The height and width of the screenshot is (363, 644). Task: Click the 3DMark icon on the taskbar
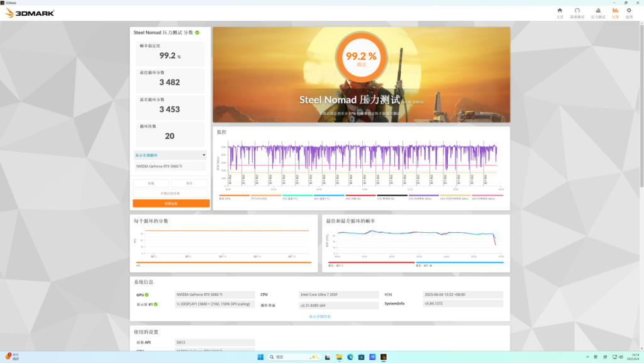coord(384,357)
